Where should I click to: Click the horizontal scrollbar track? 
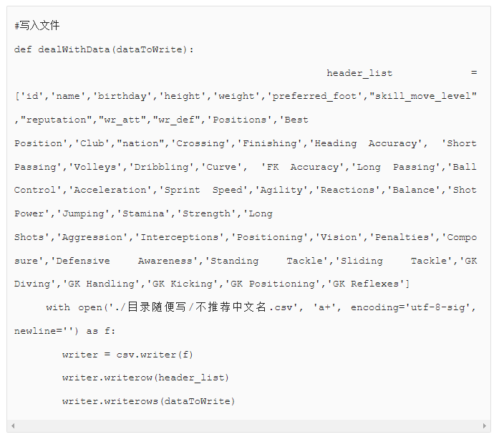[249, 426]
